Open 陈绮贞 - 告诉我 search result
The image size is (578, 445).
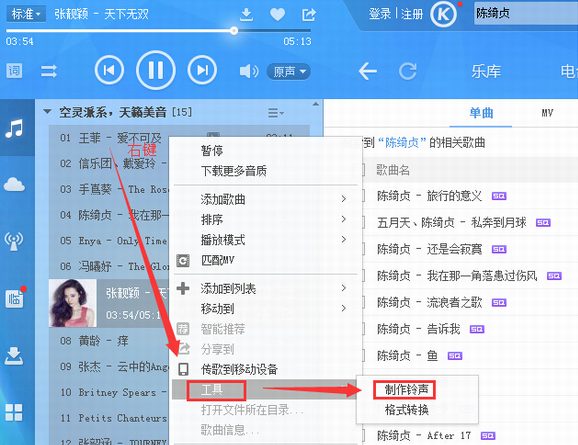(418, 329)
